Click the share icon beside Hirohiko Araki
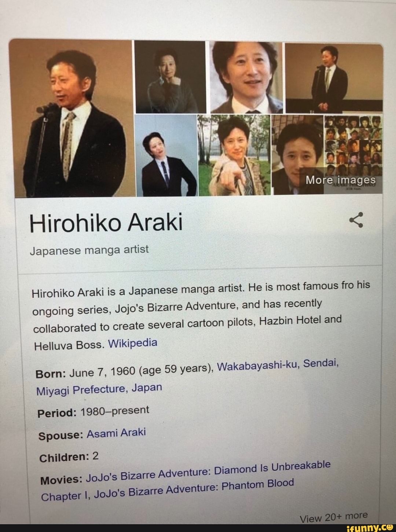This screenshot has width=396, height=532. point(356,220)
